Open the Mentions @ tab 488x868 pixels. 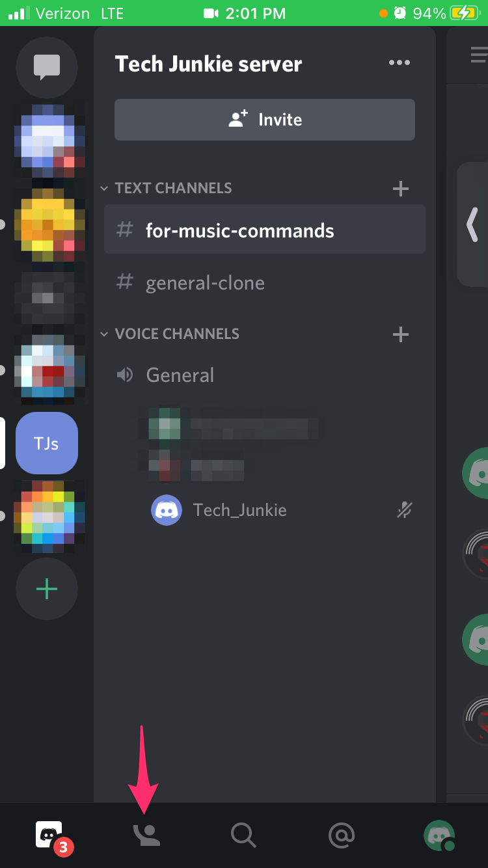(342, 835)
